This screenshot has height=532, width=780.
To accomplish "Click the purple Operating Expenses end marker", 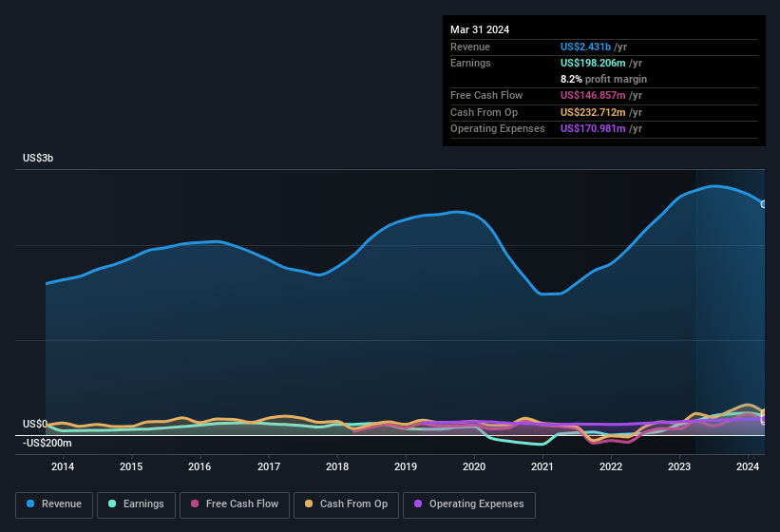I will pos(763,420).
